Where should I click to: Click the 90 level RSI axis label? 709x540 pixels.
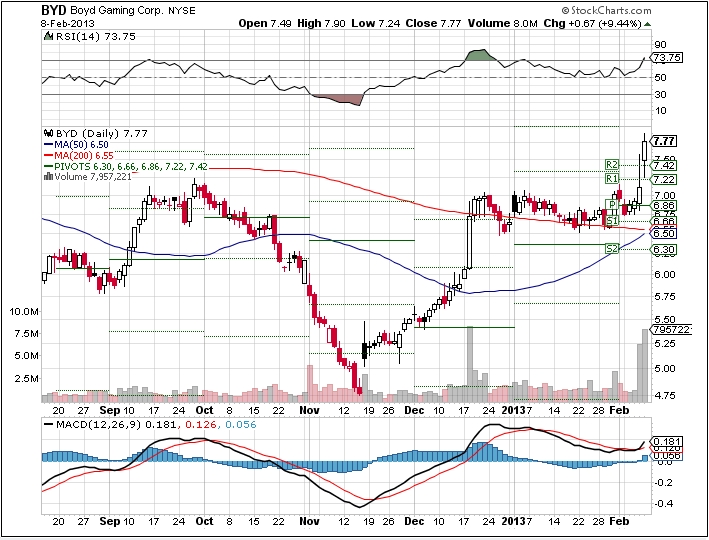(660, 44)
